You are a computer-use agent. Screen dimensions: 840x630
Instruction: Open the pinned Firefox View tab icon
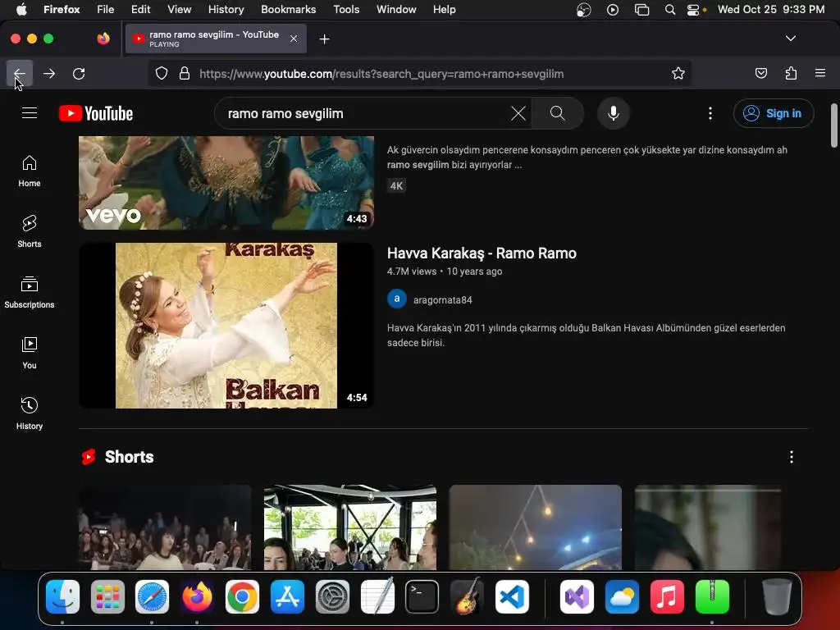[103, 39]
